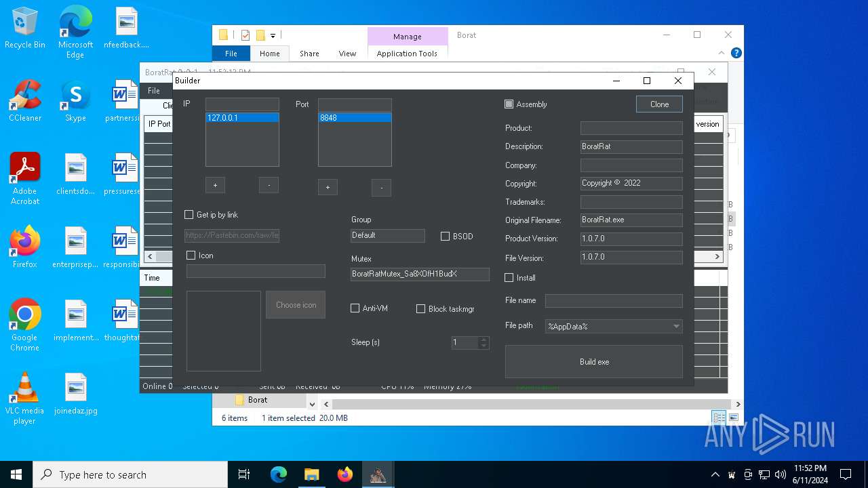Select nfeedback image file on desktop
Image resolution: width=868 pixels, height=488 pixels.
coord(126,27)
